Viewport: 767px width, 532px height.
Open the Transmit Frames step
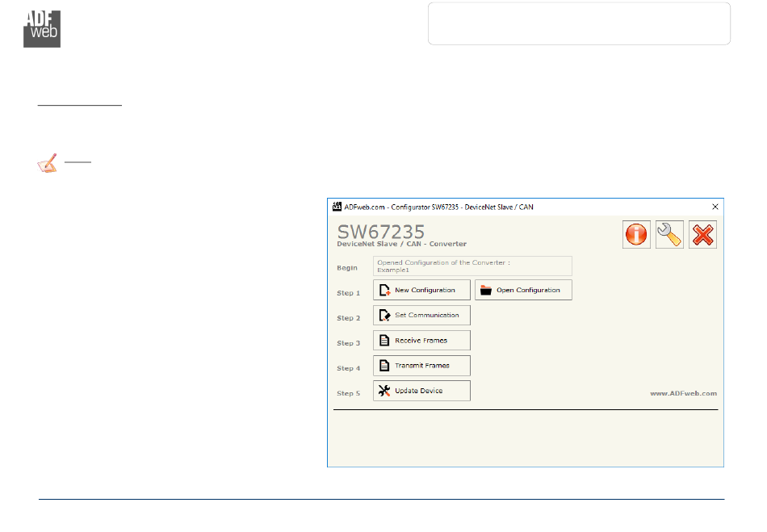coord(421,366)
